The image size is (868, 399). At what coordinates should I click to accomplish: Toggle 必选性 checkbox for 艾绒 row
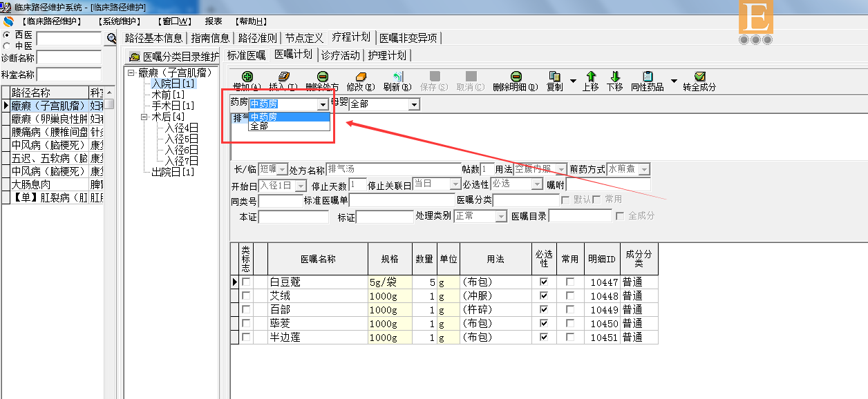(x=543, y=296)
